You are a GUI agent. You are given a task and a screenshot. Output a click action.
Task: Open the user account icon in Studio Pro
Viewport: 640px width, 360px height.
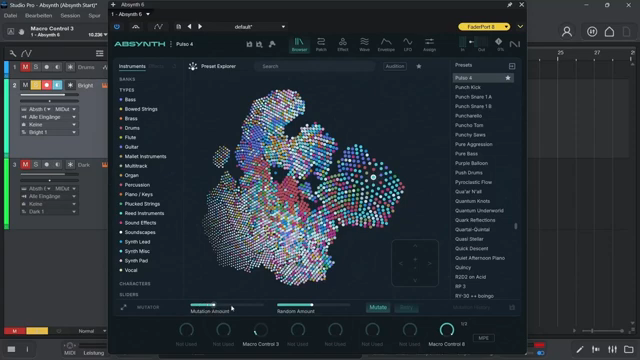[567, 31]
